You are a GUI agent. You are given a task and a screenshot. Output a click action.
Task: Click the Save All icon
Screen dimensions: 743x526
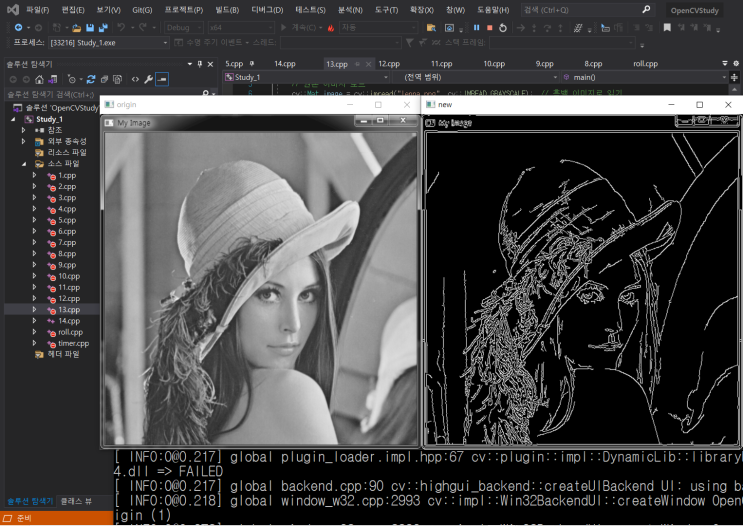click(x=103, y=28)
